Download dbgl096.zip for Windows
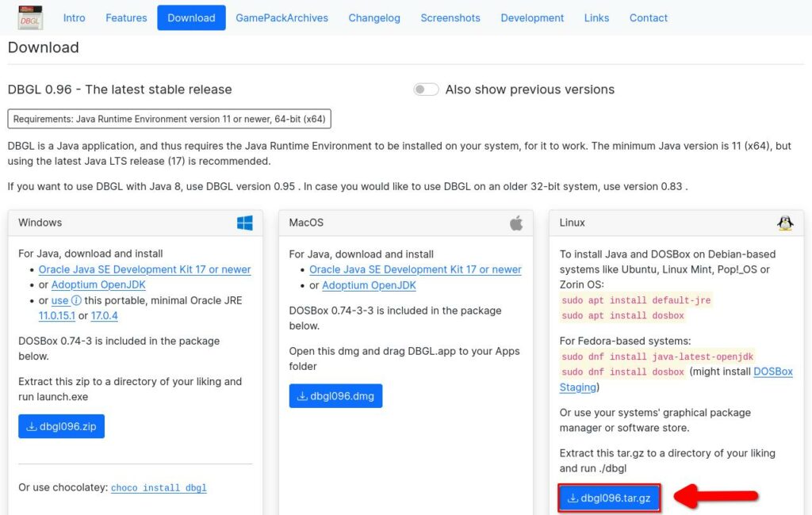This screenshot has width=812, height=515. (x=61, y=426)
